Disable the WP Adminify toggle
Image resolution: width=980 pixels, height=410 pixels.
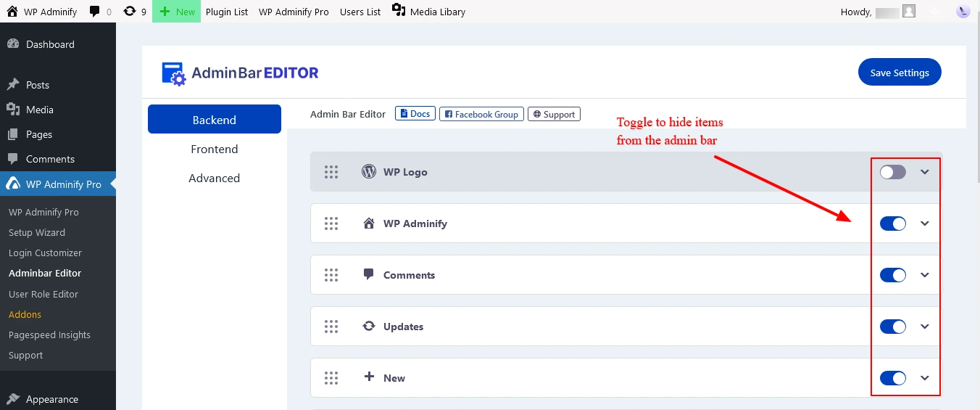tap(893, 224)
